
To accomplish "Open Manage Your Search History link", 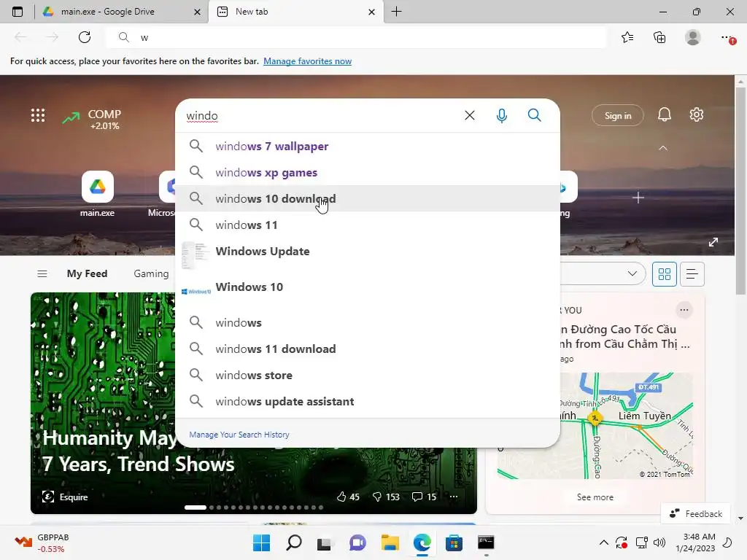I will (x=239, y=435).
